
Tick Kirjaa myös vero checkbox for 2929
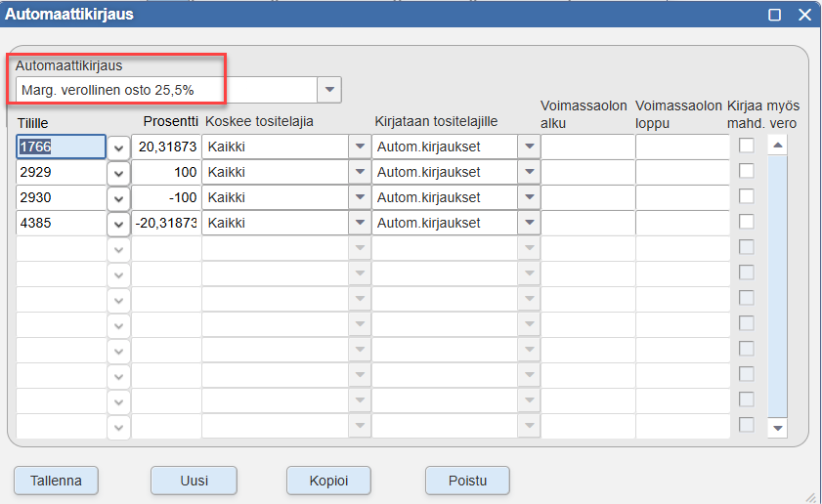747,171
